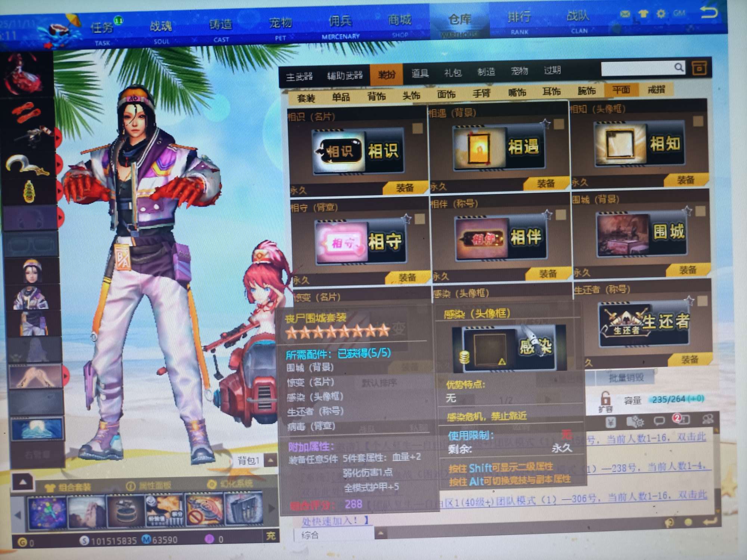This screenshot has width=747, height=560.
Task: Click the yellow back arrow icon
Action: coord(709,12)
